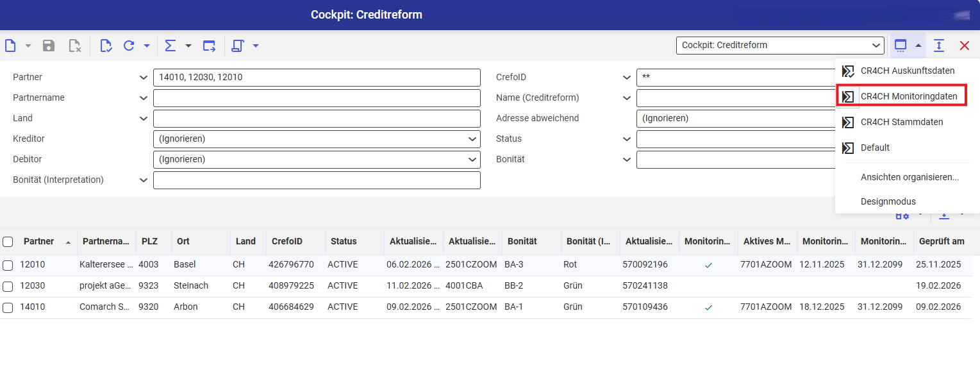Click the collapse query pane icon
This screenshot has width=980, height=372.
pos(939,46)
